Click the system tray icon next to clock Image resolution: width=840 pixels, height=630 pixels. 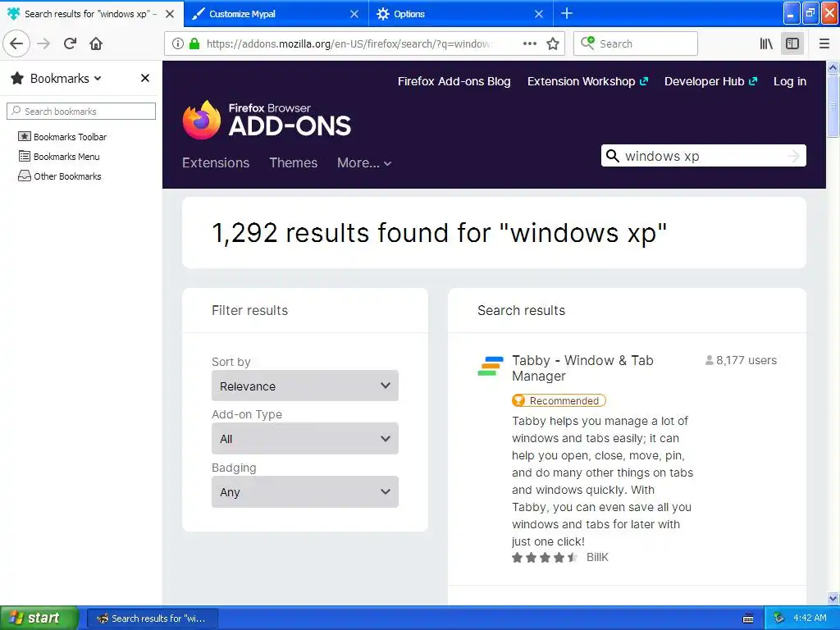779,619
